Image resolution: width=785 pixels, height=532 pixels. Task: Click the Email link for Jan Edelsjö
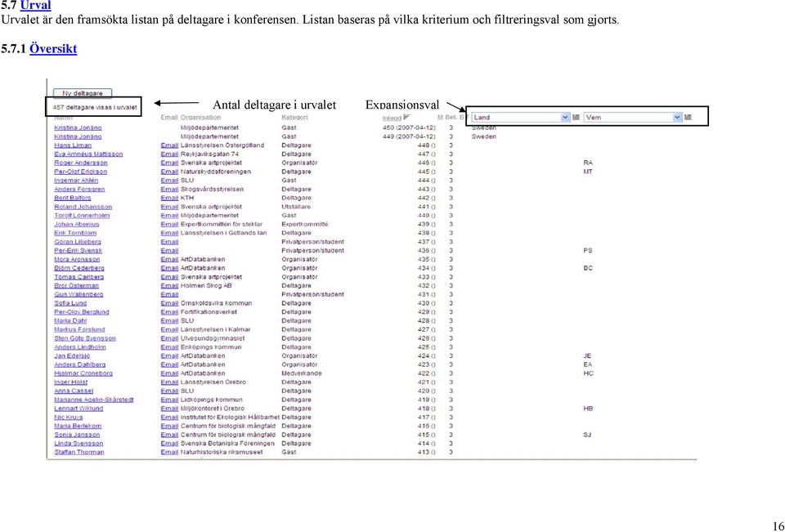[169, 355]
